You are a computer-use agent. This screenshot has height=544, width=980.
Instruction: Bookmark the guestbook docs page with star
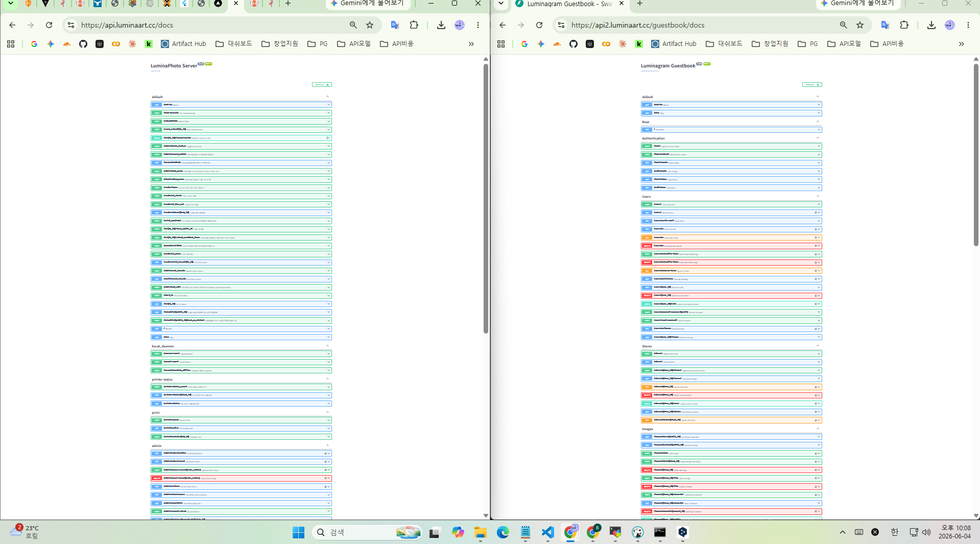click(x=860, y=25)
